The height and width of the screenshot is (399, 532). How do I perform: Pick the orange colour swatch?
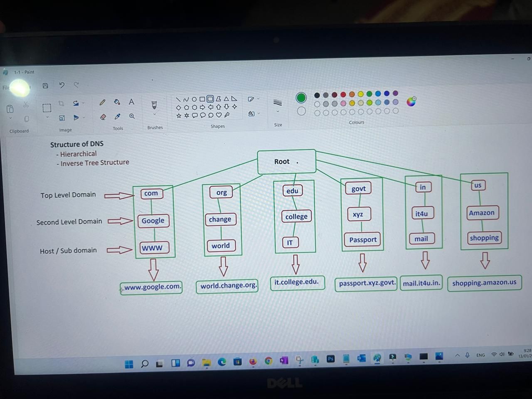352,94
